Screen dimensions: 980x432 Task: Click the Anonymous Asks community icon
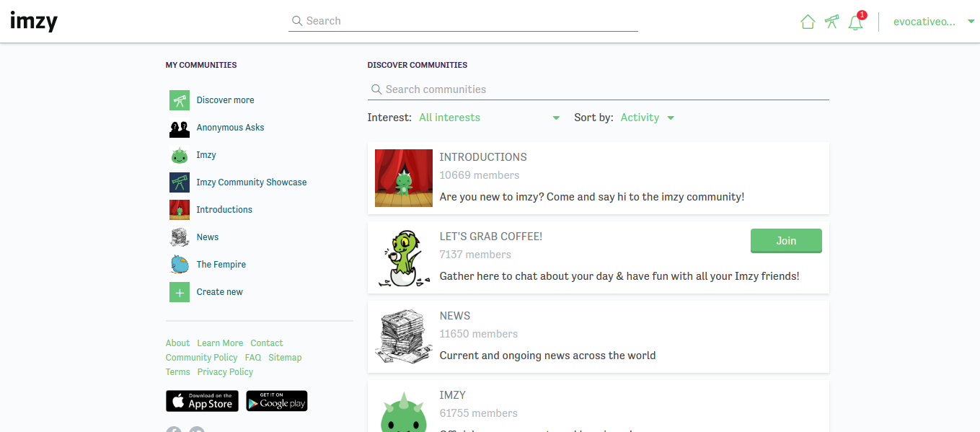[x=180, y=128]
